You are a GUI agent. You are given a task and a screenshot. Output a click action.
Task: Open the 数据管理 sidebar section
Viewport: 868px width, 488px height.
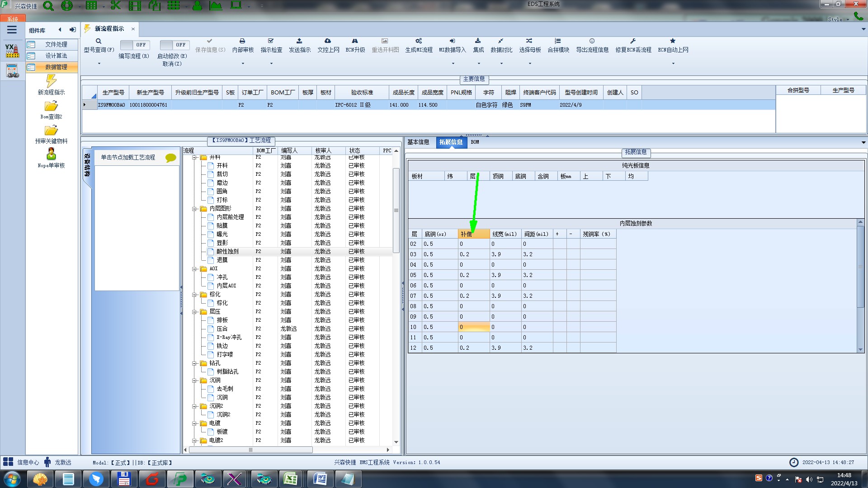coord(56,67)
